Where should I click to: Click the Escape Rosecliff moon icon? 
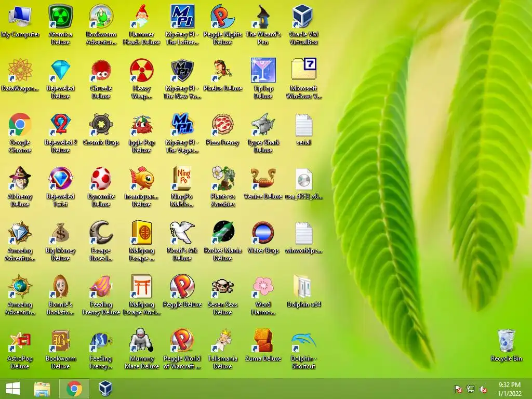[x=101, y=233]
